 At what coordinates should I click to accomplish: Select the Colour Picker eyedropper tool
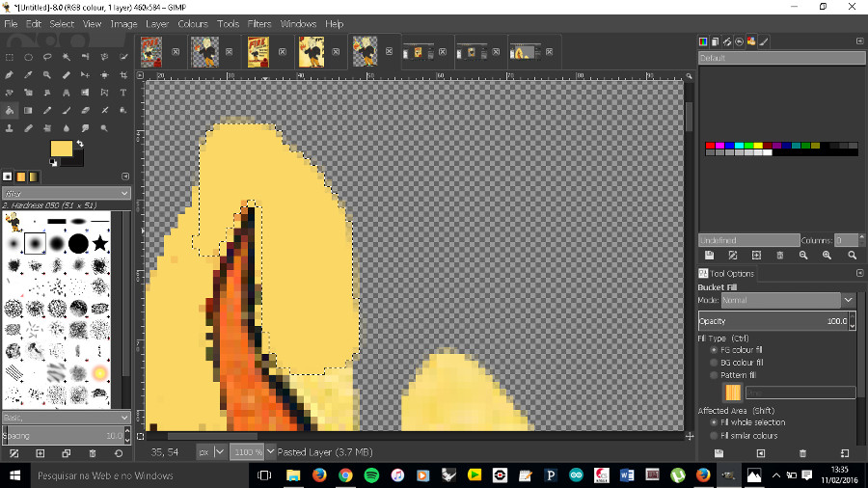28,74
